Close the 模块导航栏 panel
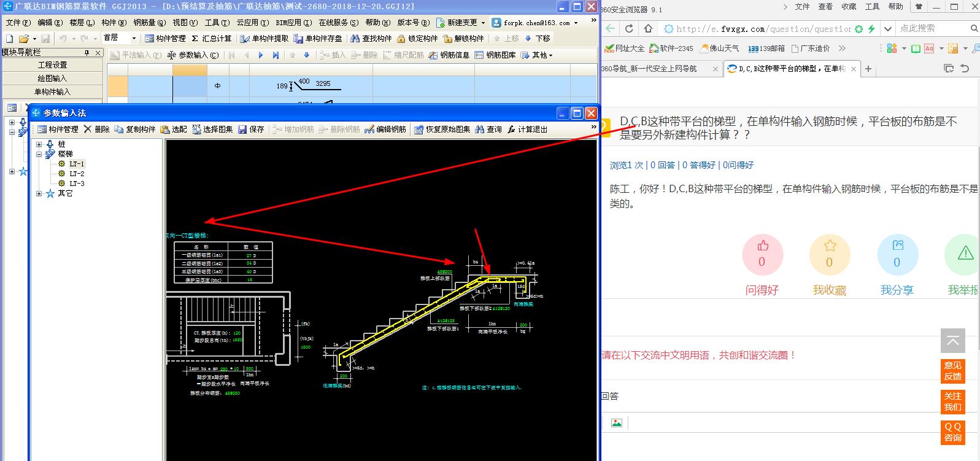980x461 pixels. click(x=98, y=53)
